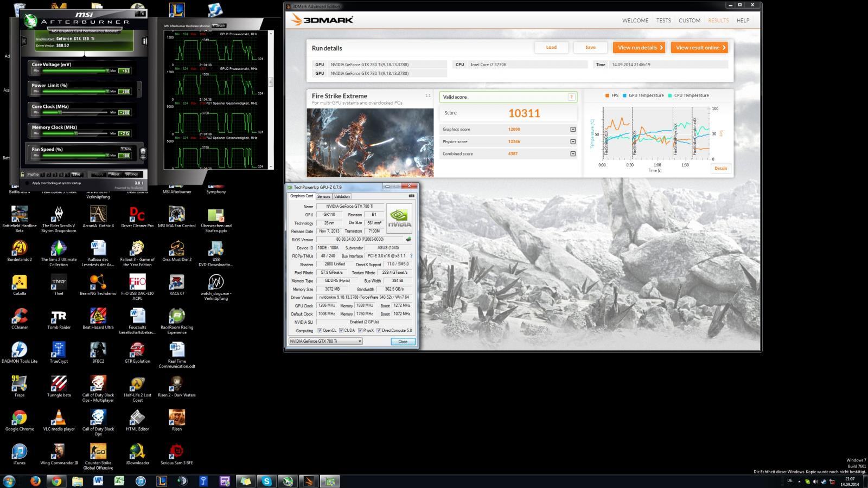Open the Tomb Raider desktop icon
Image resolution: width=868 pixels, height=488 pixels.
tap(59, 319)
